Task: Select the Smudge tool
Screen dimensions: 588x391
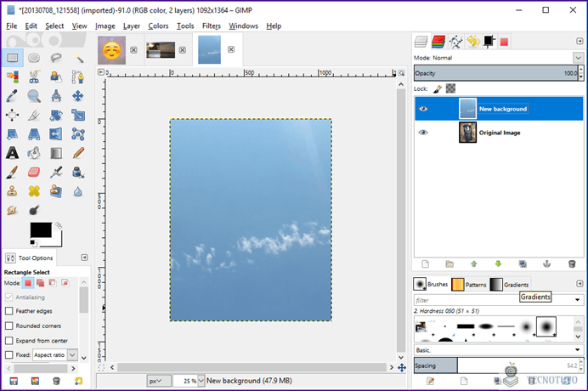Action: pos(13,210)
